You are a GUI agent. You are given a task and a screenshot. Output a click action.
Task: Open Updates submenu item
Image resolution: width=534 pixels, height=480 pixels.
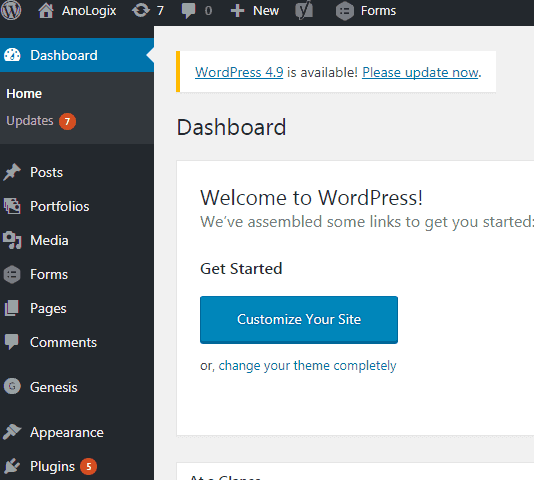(30, 121)
